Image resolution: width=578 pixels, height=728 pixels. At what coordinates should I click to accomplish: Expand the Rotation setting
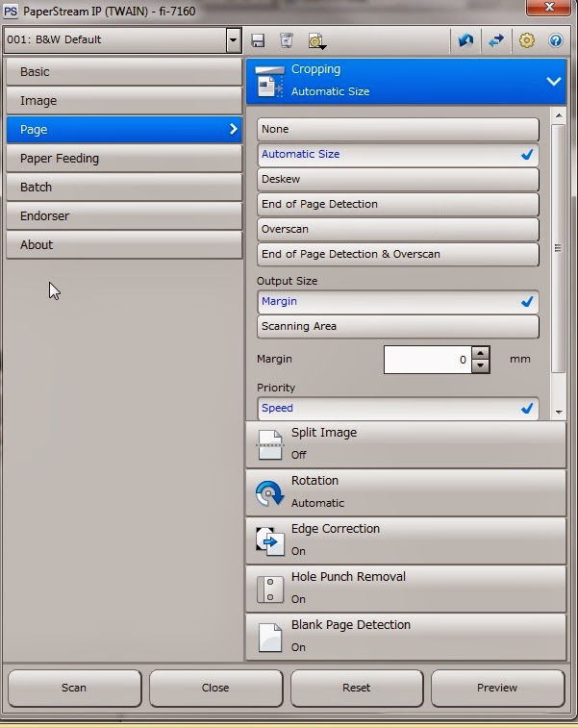point(406,493)
